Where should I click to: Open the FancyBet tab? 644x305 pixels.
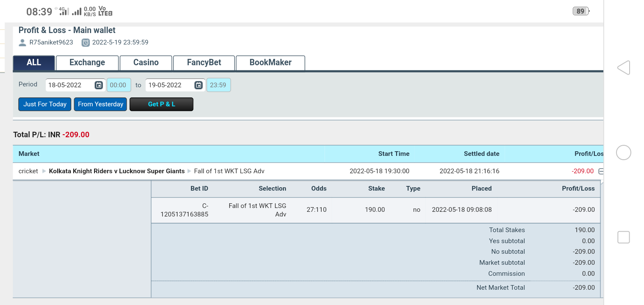click(x=204, y=63)
